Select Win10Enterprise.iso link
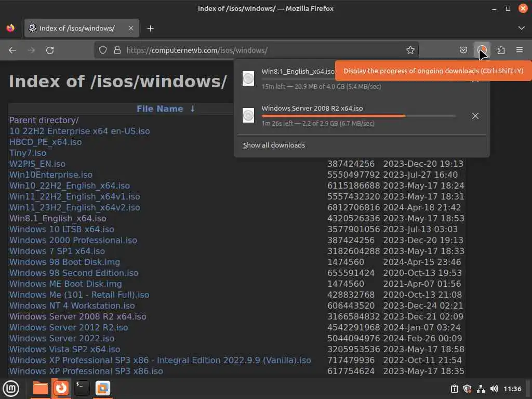This screenshot has width=532, height=399. click(x=51, y=175)
